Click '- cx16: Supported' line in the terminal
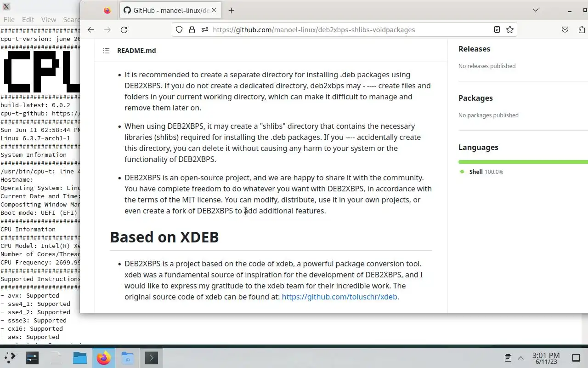Screen dimensions: 588x368 click(x=32, y=329)
